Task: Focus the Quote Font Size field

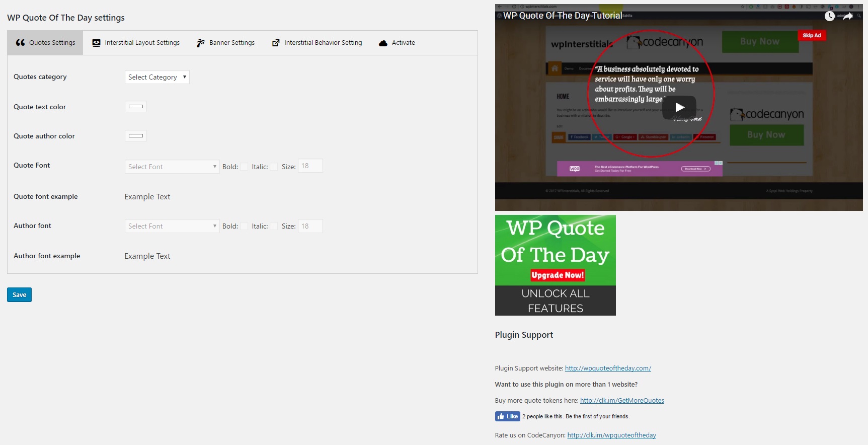Action: pos(310,166)
